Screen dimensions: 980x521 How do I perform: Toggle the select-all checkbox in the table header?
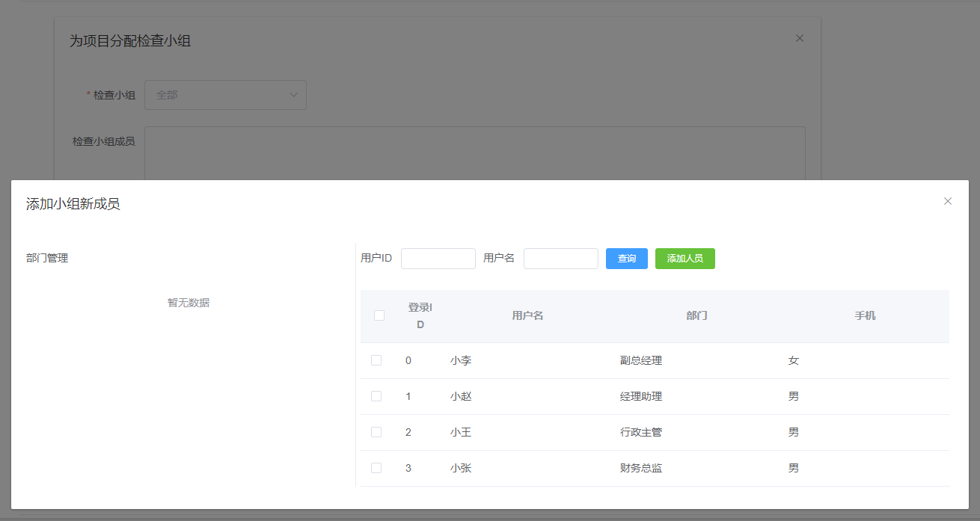(x=379, y=315)
